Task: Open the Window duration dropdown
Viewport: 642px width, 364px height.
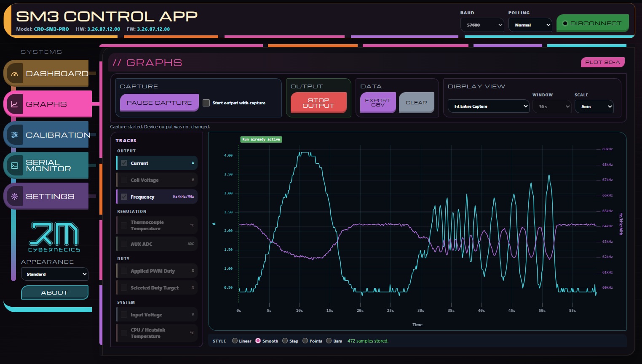Action: pyautogui.click(x=552, y=106)
